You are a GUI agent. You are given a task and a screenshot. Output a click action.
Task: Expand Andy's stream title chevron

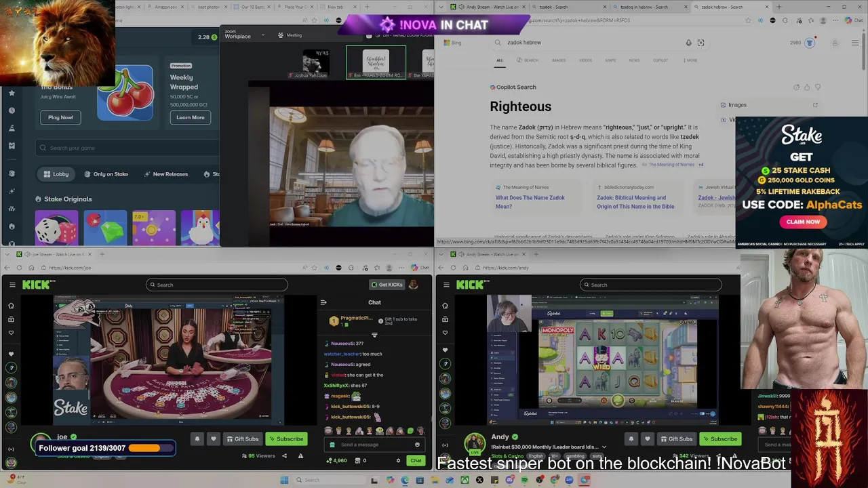pos(604,447)
